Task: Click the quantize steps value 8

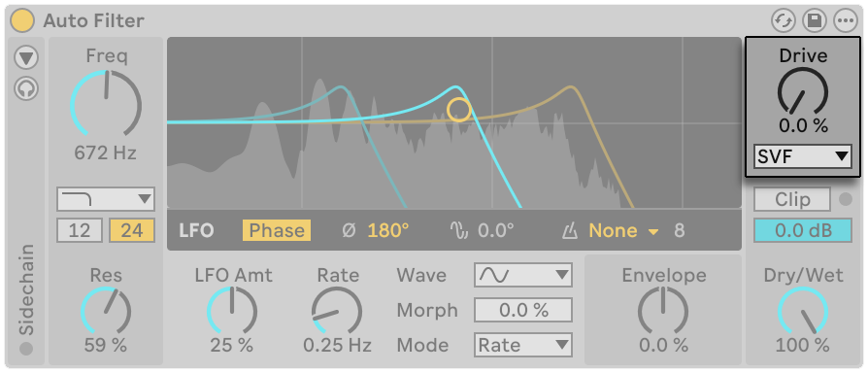Action: (680, 231)
